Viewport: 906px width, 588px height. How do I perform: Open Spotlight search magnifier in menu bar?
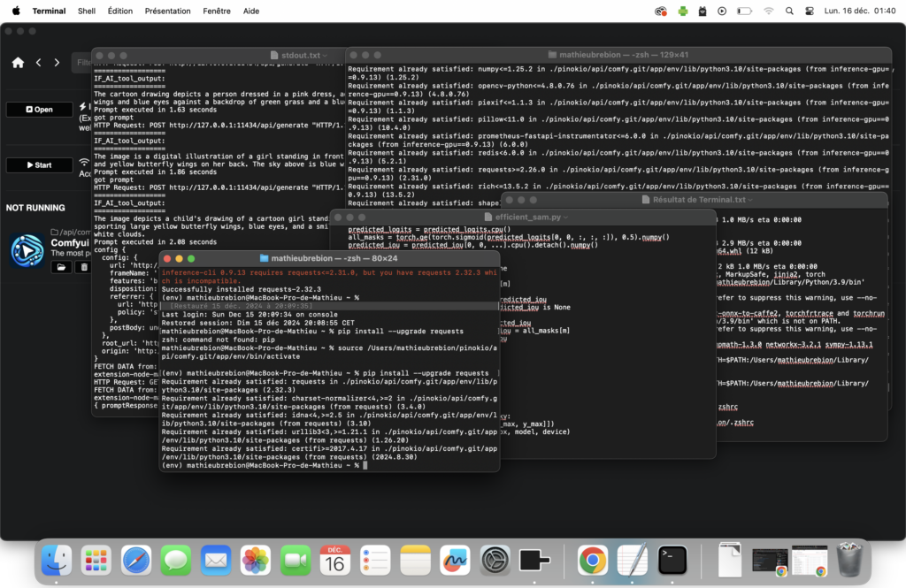tap(789, 11)
